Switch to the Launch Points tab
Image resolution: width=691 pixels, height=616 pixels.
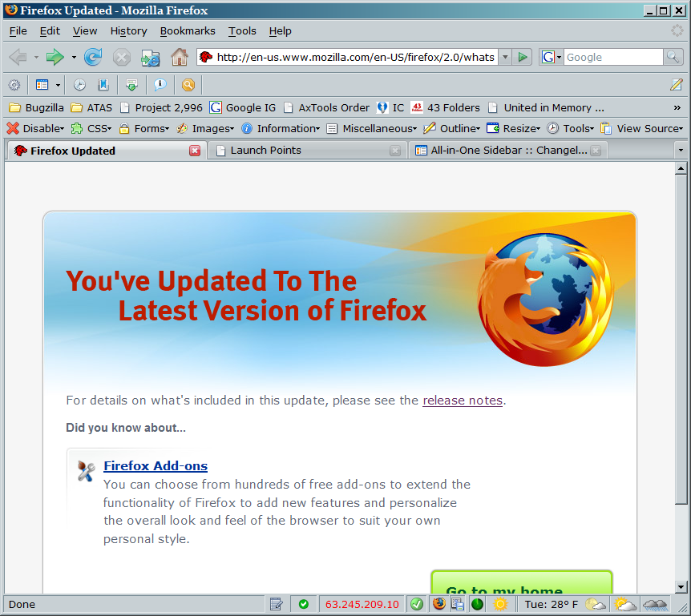(306, 150)
